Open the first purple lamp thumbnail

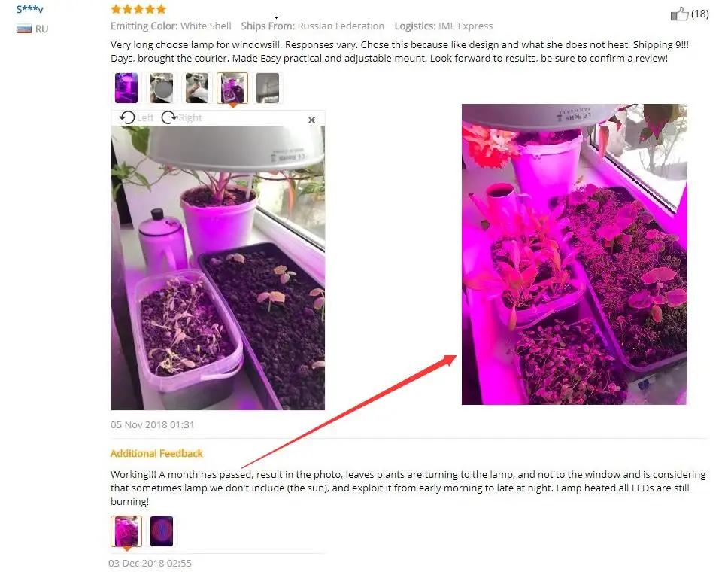126,88
